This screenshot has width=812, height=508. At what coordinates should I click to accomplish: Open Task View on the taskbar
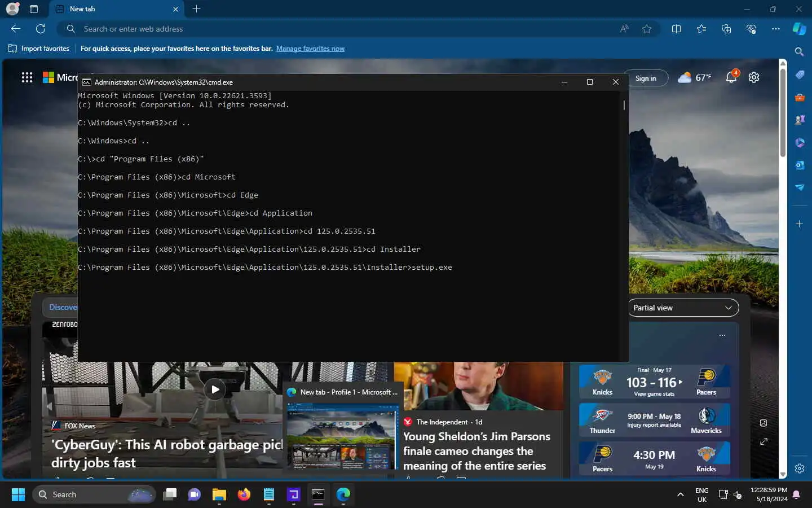(170, 494)
